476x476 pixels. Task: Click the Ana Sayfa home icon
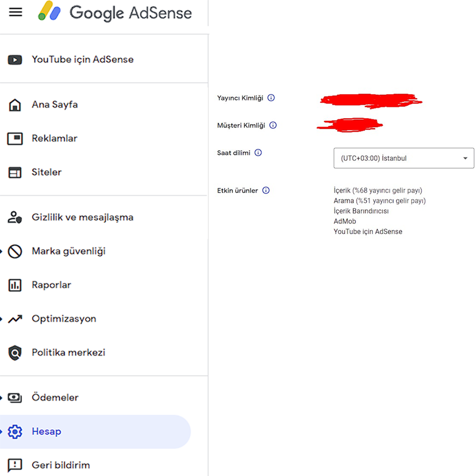[15, 105]
